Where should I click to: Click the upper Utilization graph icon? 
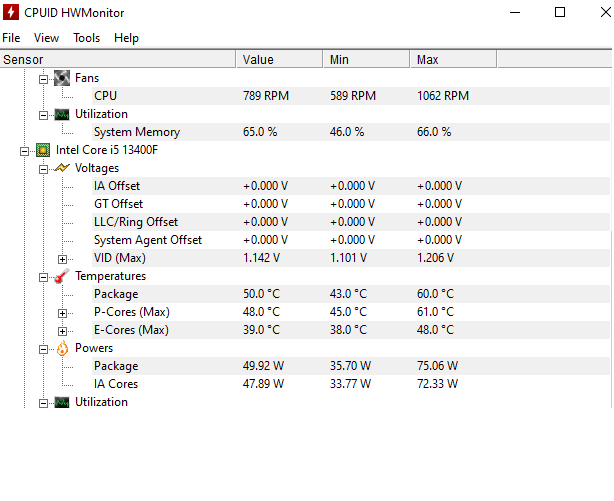(x=62, y=114)
